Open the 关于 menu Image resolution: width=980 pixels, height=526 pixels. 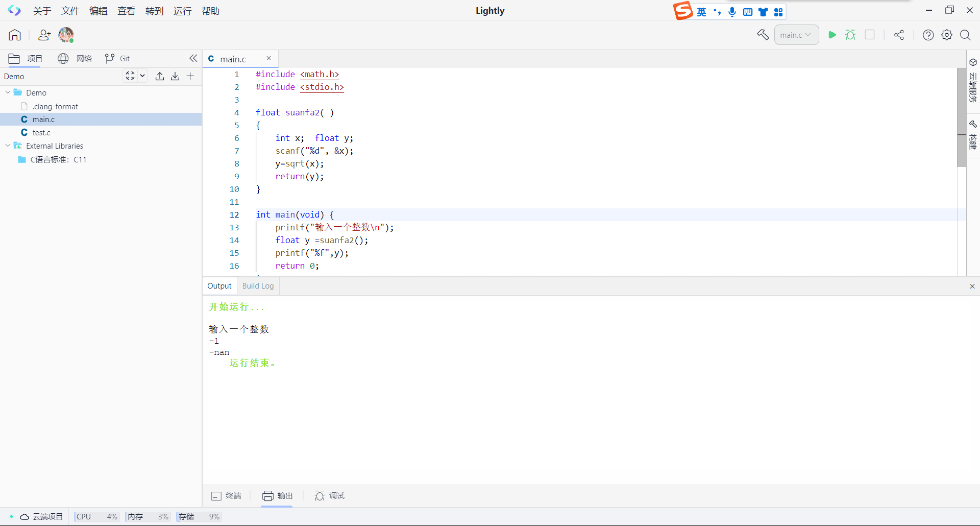42,11
